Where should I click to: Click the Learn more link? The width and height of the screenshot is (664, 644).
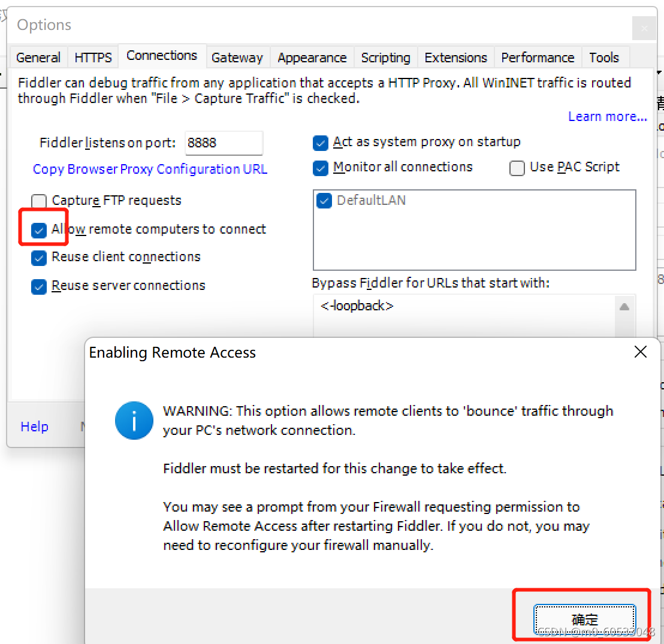[x=608, y=116]
